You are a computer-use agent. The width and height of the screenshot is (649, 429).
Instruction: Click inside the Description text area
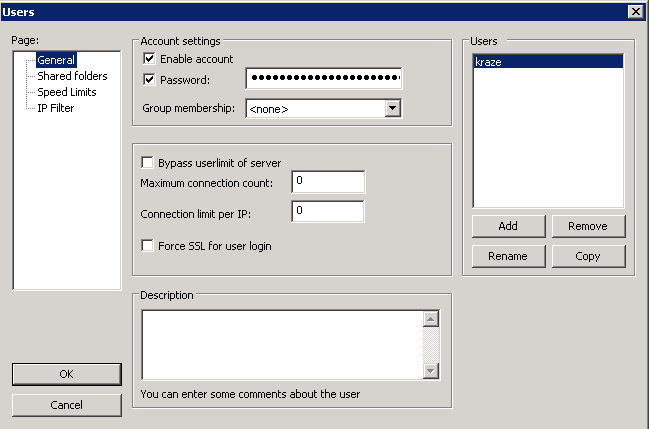click(282, 345)
